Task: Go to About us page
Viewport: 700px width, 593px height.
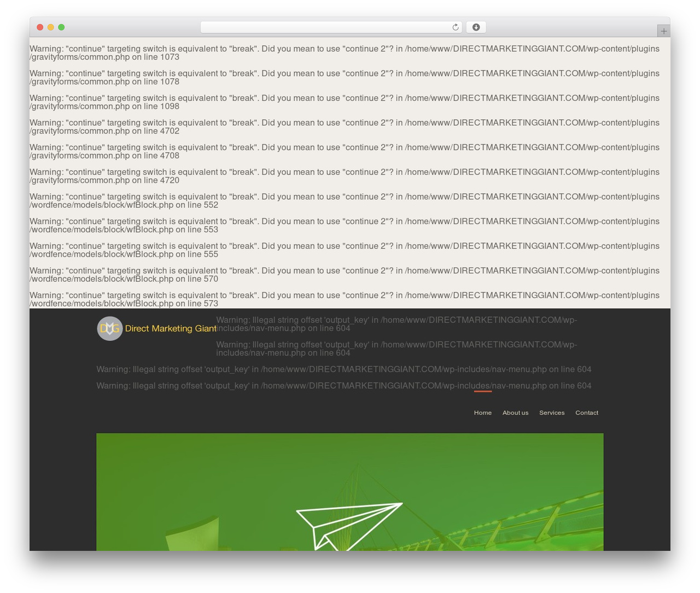Action: click(516, 412)
